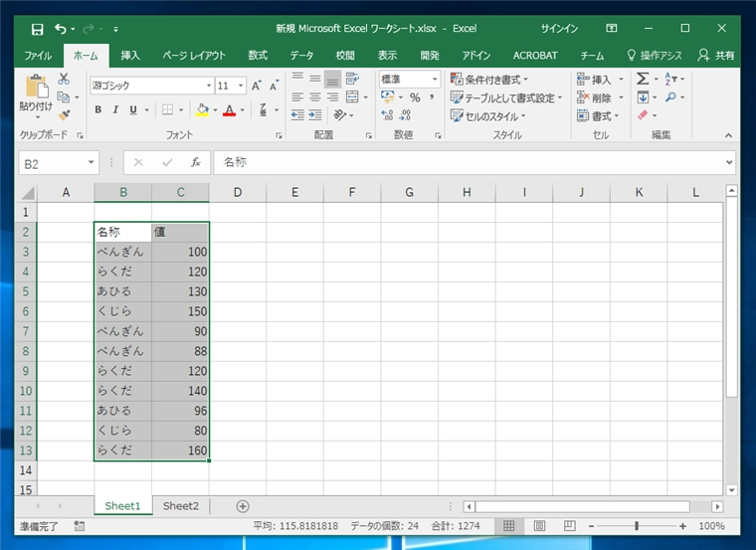
Task: Activate the Format Painter brush
Action: coord(64,114)
